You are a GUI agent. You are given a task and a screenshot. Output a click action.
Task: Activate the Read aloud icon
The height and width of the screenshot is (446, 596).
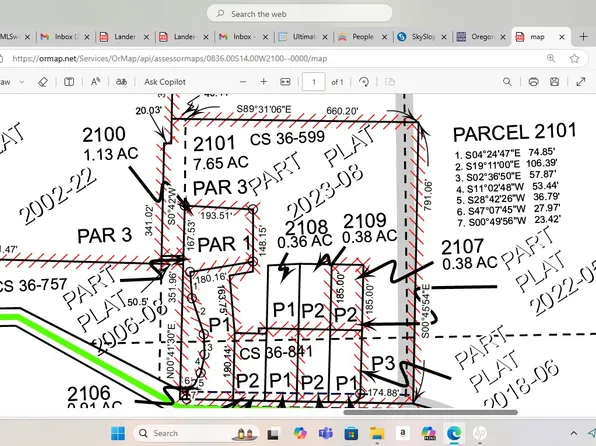95,82
